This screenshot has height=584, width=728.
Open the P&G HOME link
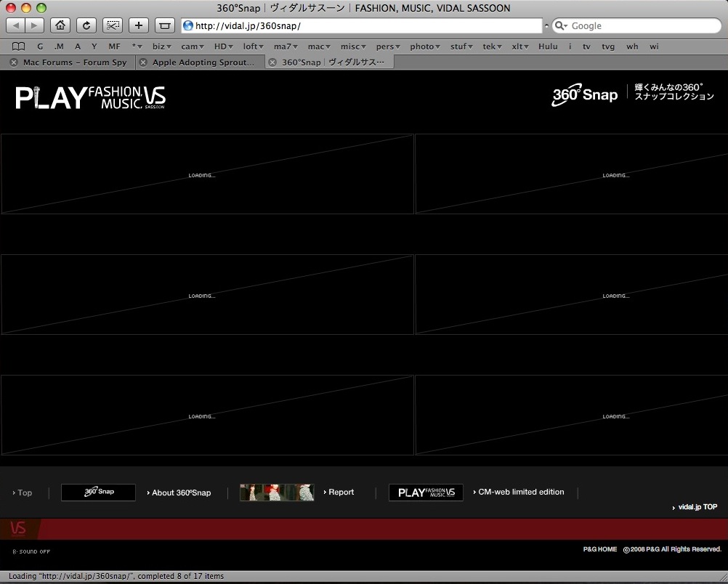coord(600,549)
